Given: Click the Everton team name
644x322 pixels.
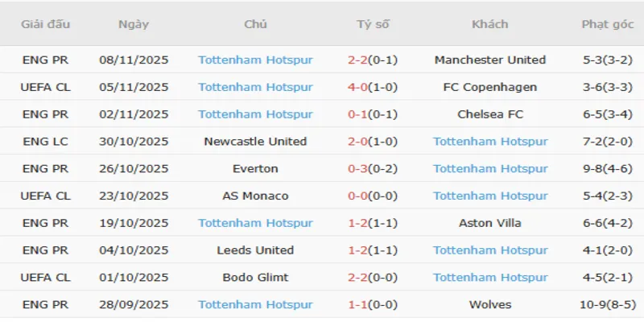Looking at the screenshot, I should [x=255, y=169].
